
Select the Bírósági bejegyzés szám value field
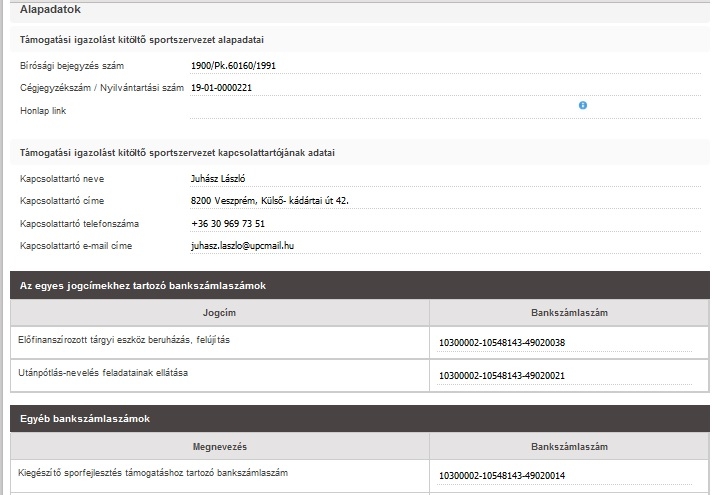point(230,66)
